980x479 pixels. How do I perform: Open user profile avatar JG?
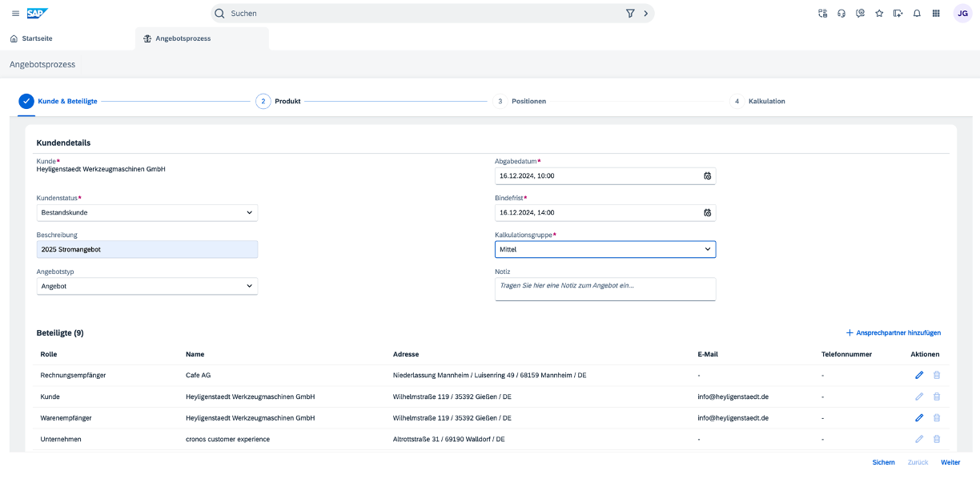coord(963,14)
